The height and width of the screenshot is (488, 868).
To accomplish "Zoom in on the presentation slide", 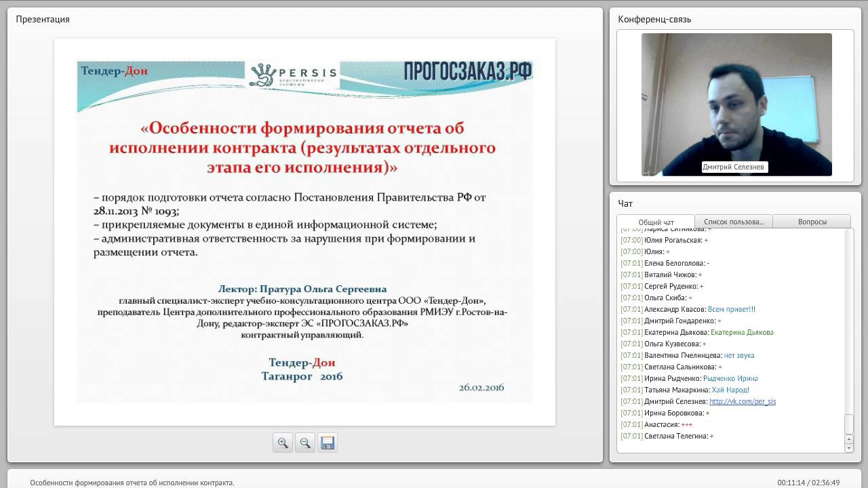I will point(283,443).
